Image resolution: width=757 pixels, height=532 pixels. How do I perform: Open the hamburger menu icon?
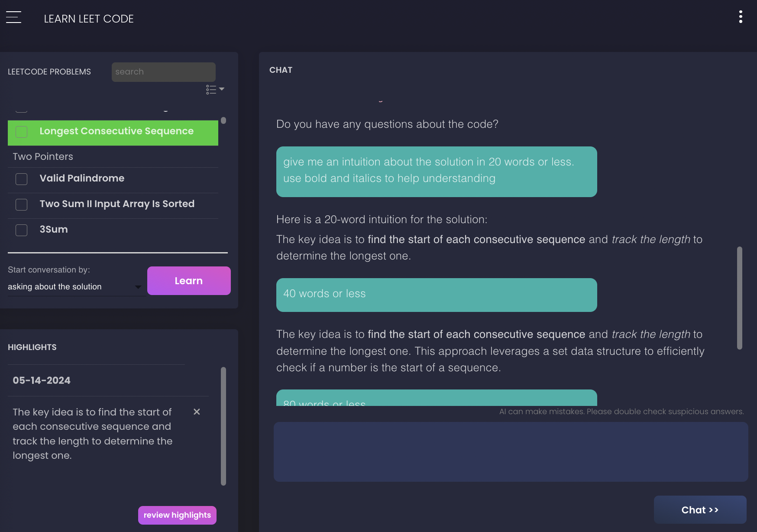13,17
